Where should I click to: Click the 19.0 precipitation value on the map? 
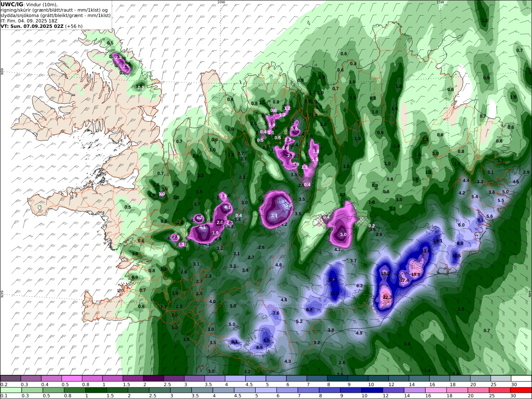coord(415,274)
